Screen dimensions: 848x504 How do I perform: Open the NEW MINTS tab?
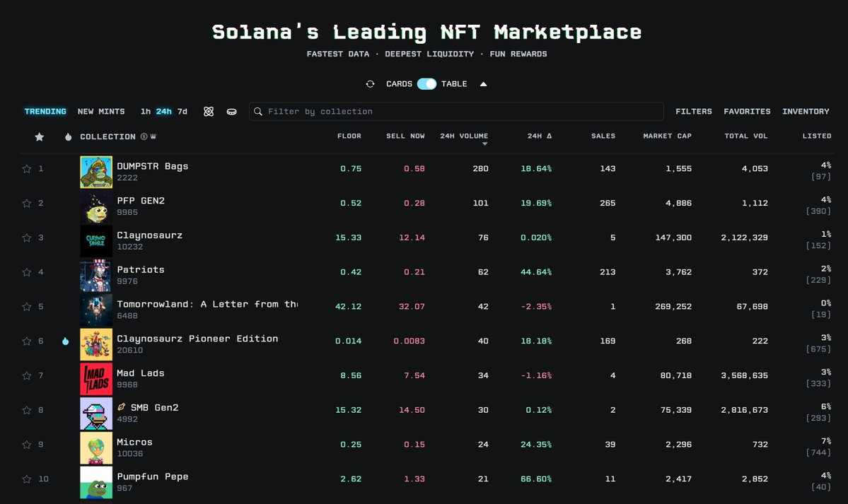101,112
